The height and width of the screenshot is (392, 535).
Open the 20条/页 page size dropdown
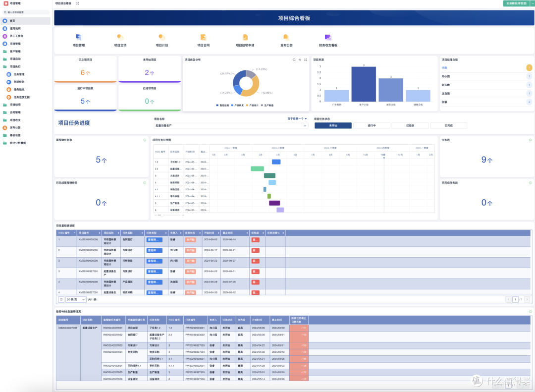75,299
